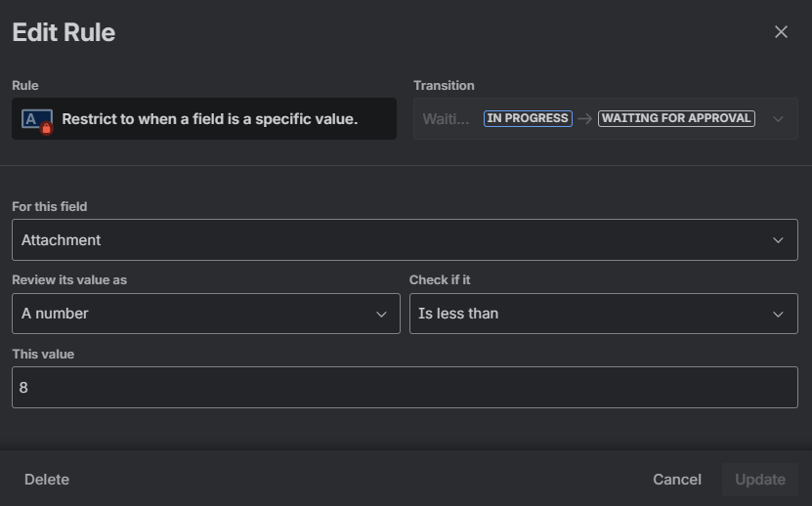The width and height of the screenshot is (812, 506).
Task: Open the "Check if it" comparison dropdown
Action: [x=591, y=314]
